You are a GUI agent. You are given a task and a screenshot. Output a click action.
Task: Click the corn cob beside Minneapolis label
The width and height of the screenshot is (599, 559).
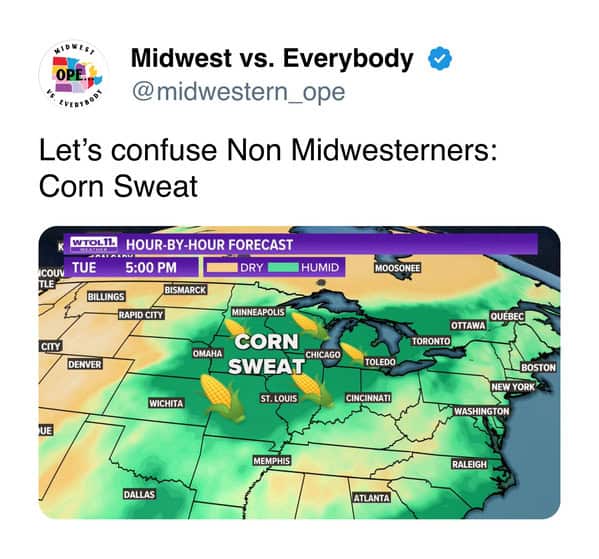click(x=236, y=328)
